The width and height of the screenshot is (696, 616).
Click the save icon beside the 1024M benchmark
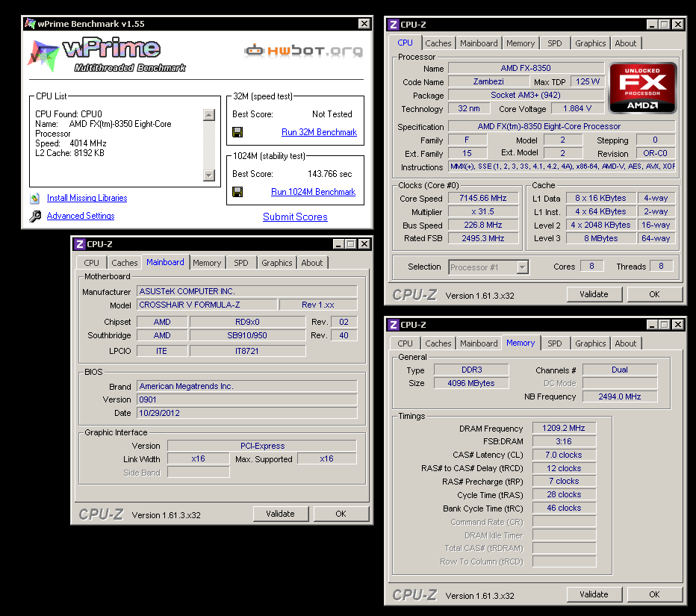tap(237, 192)
